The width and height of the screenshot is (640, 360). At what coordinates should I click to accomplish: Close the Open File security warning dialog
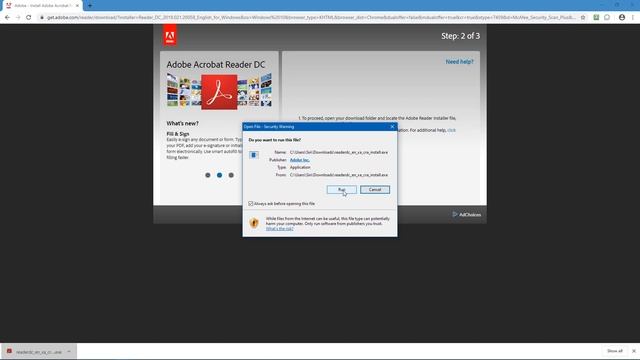click(392, 127)
